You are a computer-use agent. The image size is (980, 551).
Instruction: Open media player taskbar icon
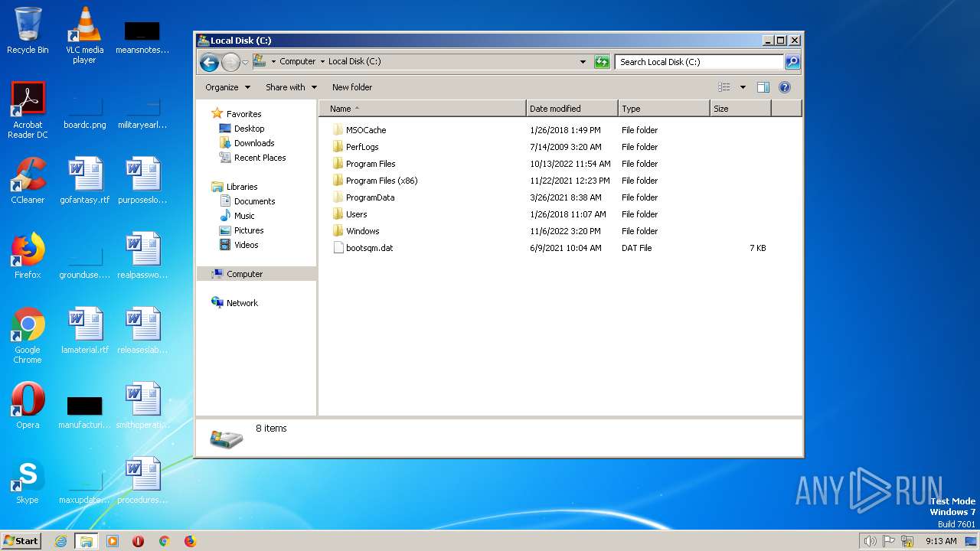113,541
